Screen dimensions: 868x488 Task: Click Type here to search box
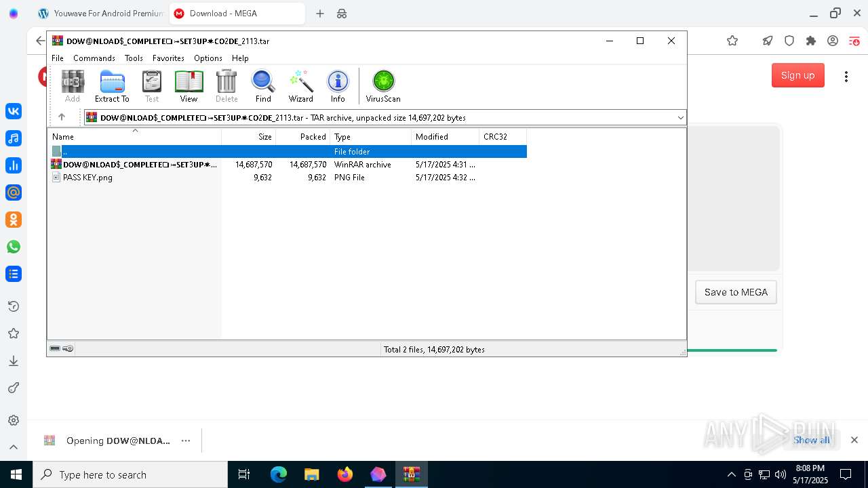130,474
